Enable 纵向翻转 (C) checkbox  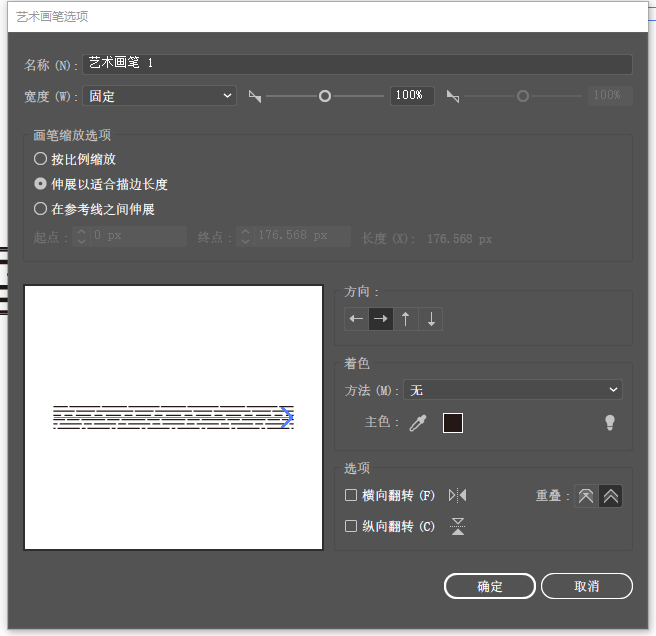click(351, 526)
